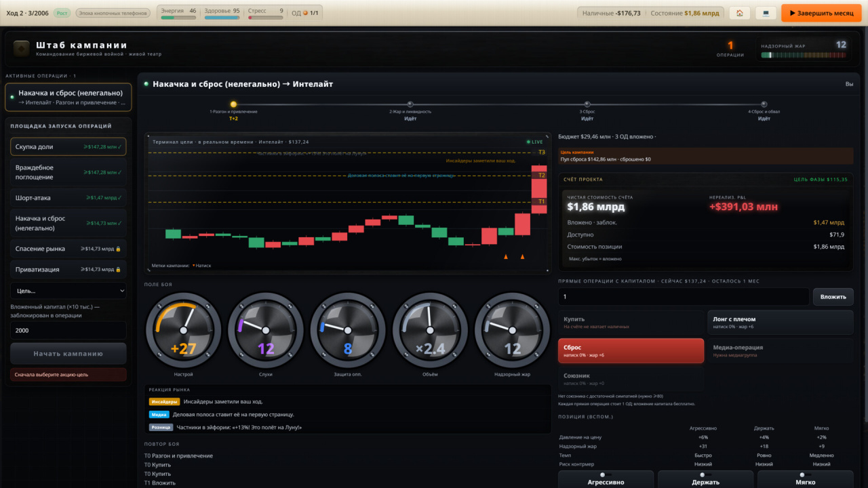Viewport: 868px width, 488px height.
Task: Click the Здоровье progress bar
Action: tap(222, 18)
